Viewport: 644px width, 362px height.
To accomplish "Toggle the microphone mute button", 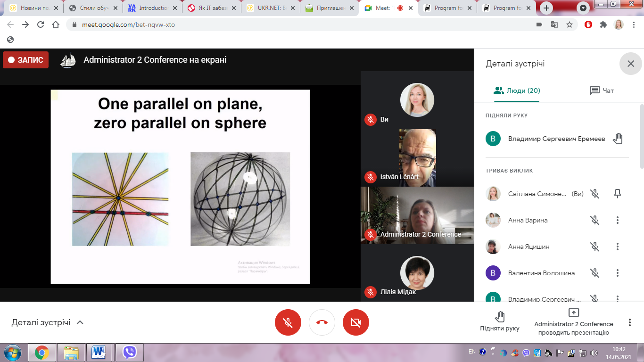I will pyautogui.click(x=288, y=322).
